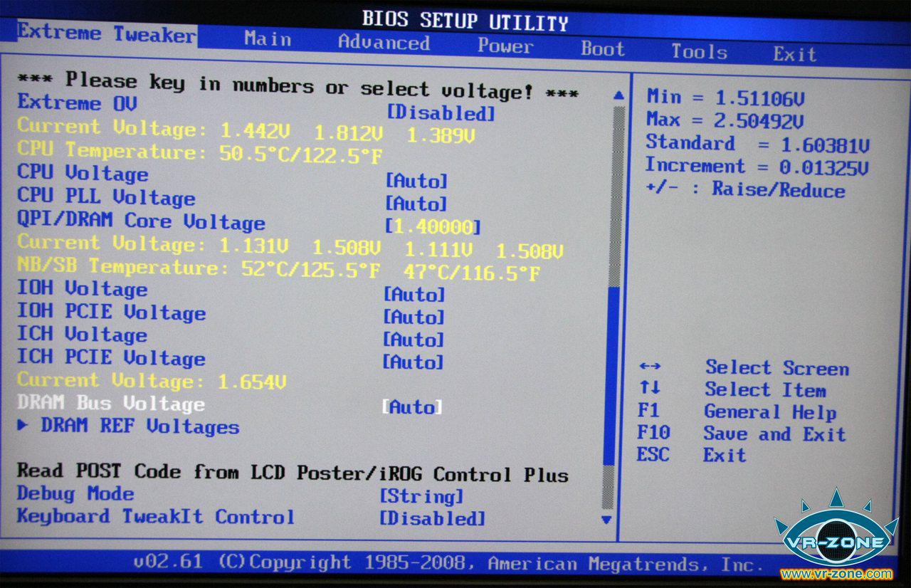Image resolution: width=911 pixels, height=588 pixels.
Task: Select the IOH Voltage label
Action: click(83, 289)
